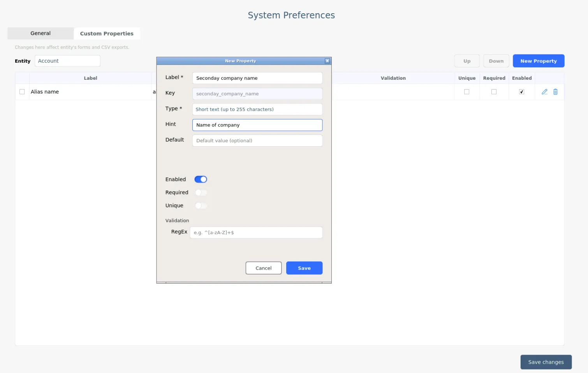Image resolution: width=588 pixels, height=373 pixels.
Task: Click the Save changes button
Action: pyautogui.click(x=546, y=362)
